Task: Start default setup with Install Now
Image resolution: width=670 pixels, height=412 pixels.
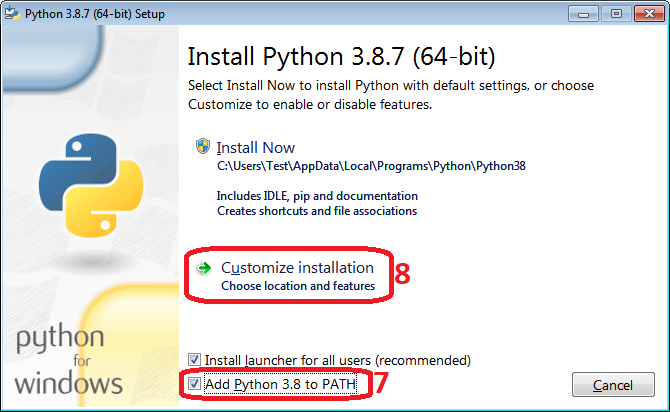Action: 258,148
